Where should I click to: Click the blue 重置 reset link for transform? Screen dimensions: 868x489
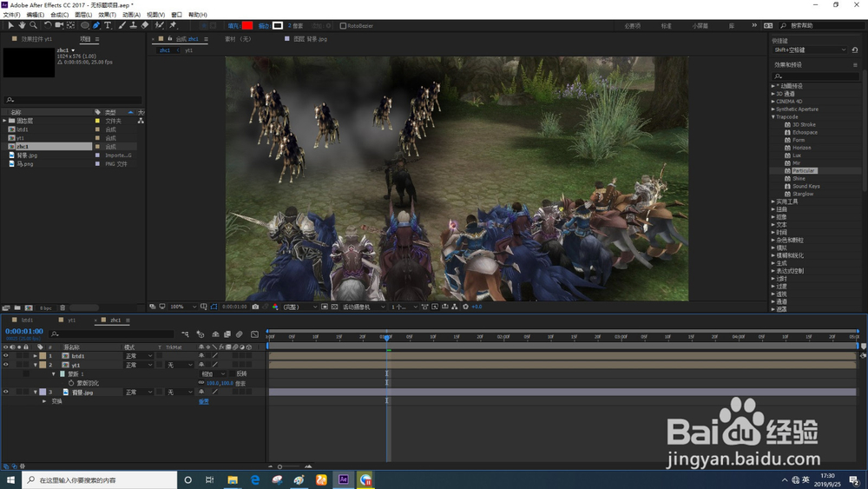(204, 401)
